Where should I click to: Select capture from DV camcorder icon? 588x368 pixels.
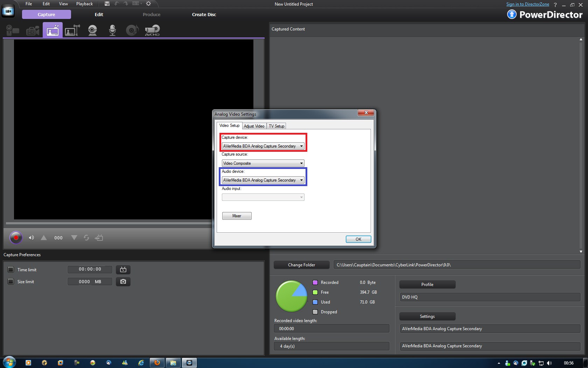click(x=13, y=30)
